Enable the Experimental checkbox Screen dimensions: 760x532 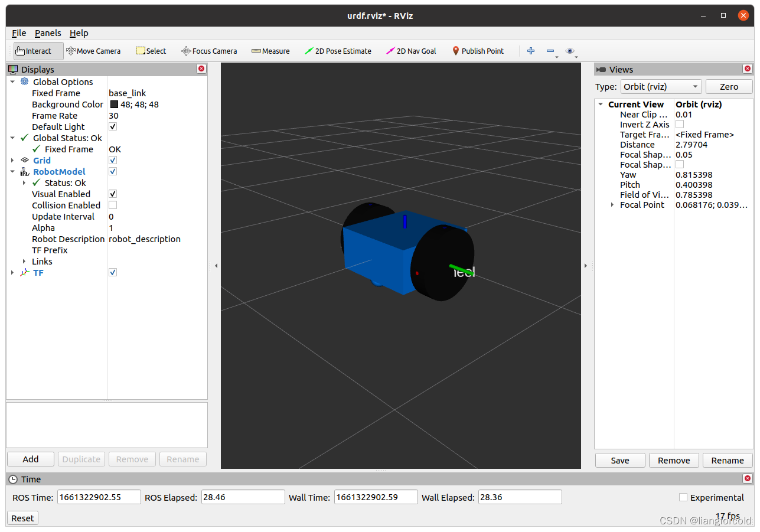coord(683,497)
